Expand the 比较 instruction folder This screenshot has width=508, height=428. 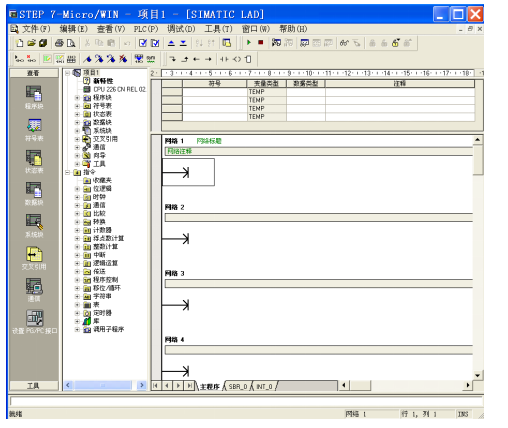(x=77, y=214)
